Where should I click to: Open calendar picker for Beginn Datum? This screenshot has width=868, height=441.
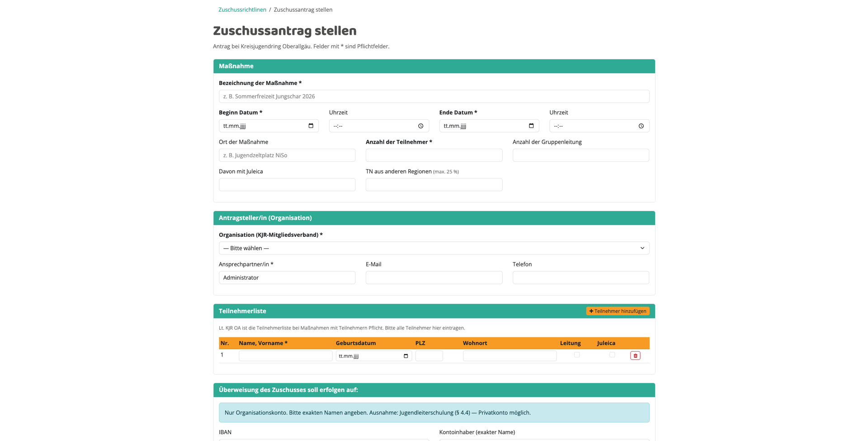tap(311, 126)
